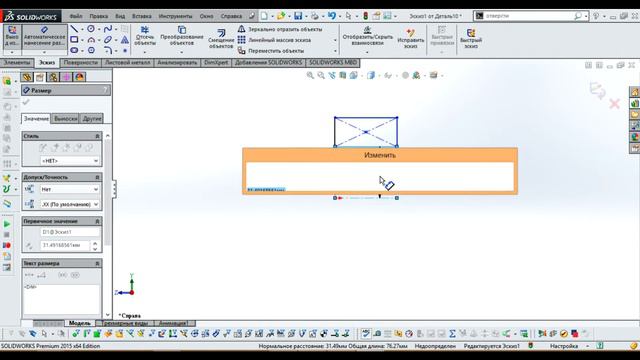
Task: Click Зеркально отразить объекты
Action: pyautogui.click(x=280, y=29)
